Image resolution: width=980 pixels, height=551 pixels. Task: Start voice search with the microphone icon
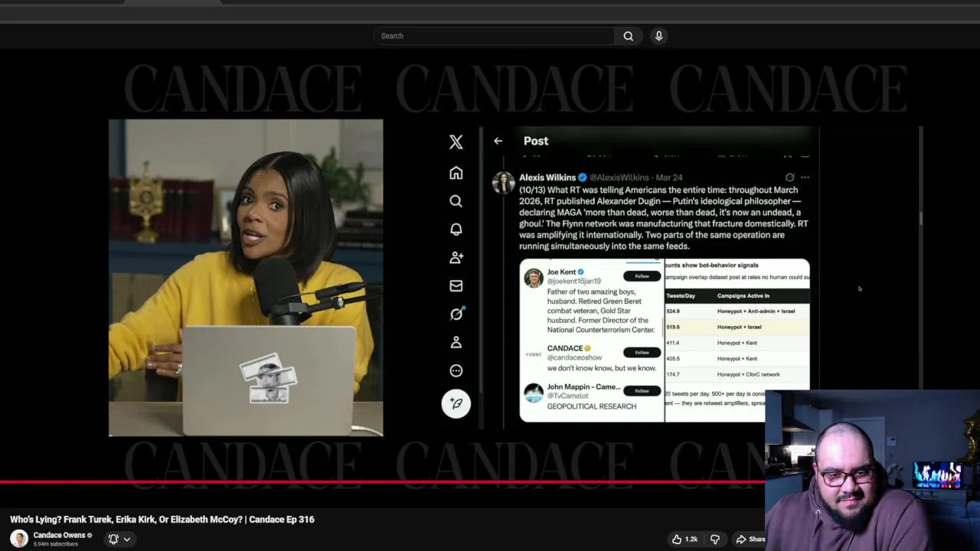point(658,36)
